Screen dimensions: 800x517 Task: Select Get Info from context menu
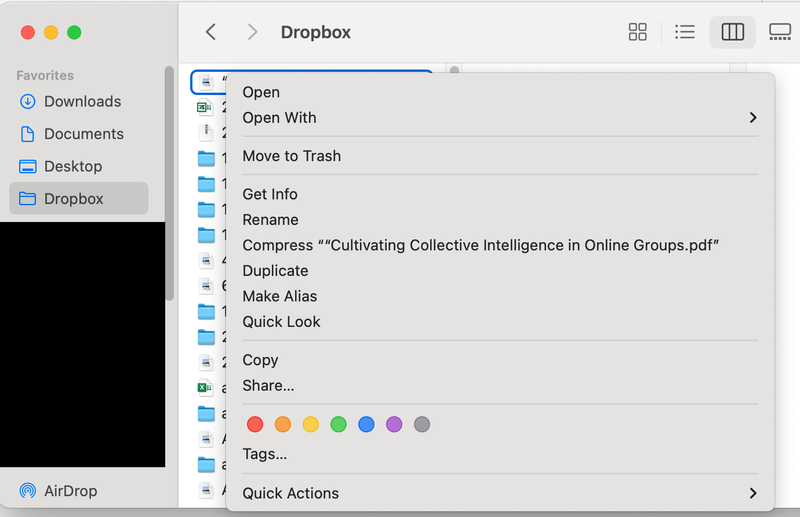click(270, 194)
